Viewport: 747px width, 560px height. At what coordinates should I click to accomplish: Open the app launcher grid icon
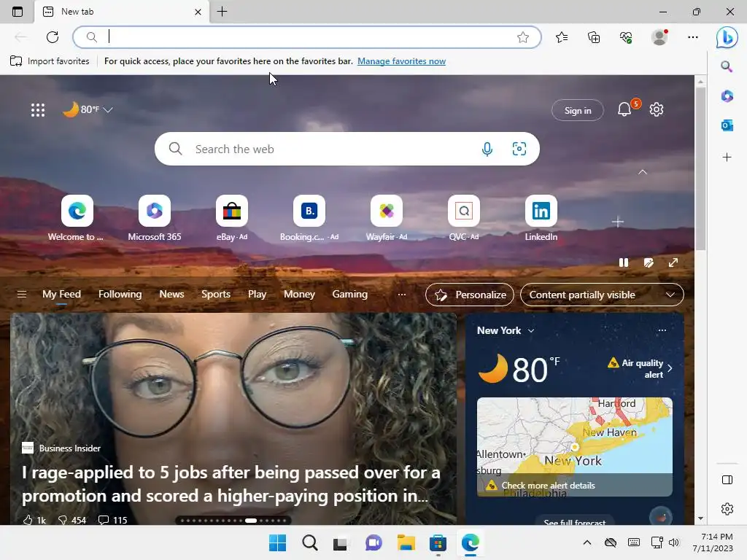[38, 110]
